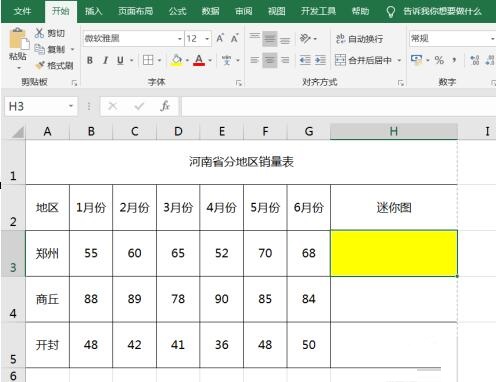Open the number format 常规 dropdown
Viewport: 496px width, 382px height.
[492, 39]
